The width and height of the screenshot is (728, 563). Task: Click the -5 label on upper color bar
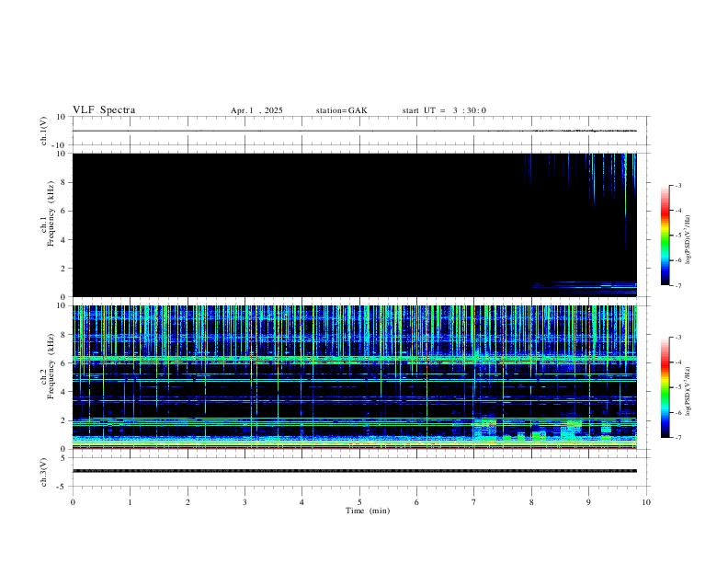click(x=677, y=236)
